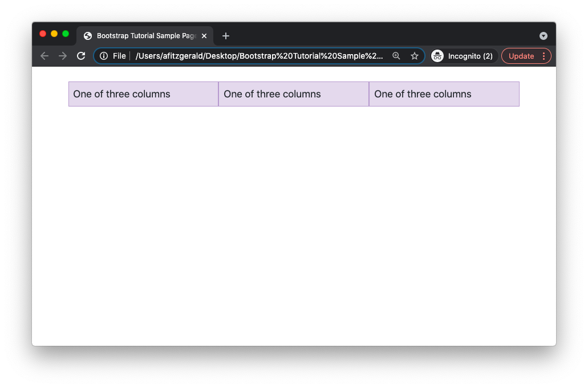Screen dimensions: 588x388
Task: Click the zoom magnifier in the address bar
Action: coord(396,56)
